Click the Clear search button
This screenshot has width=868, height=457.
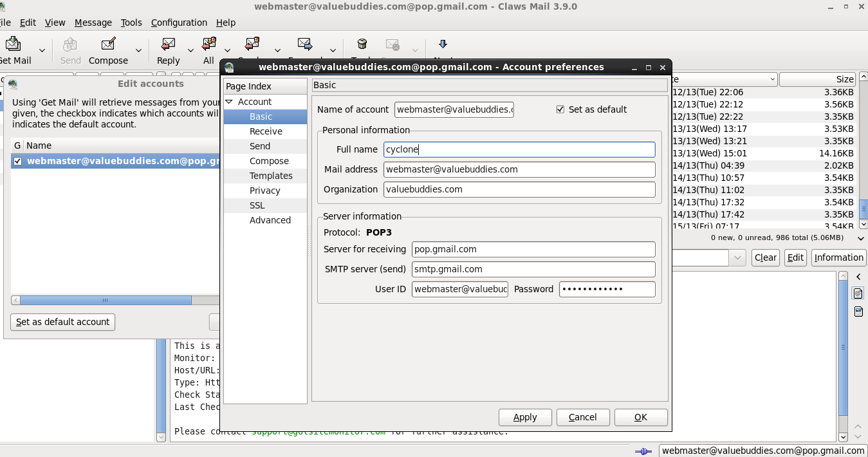click(766, 257)
